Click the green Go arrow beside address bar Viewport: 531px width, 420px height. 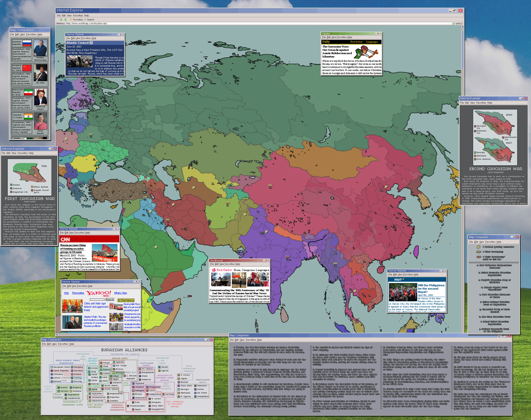pos(453,23)
